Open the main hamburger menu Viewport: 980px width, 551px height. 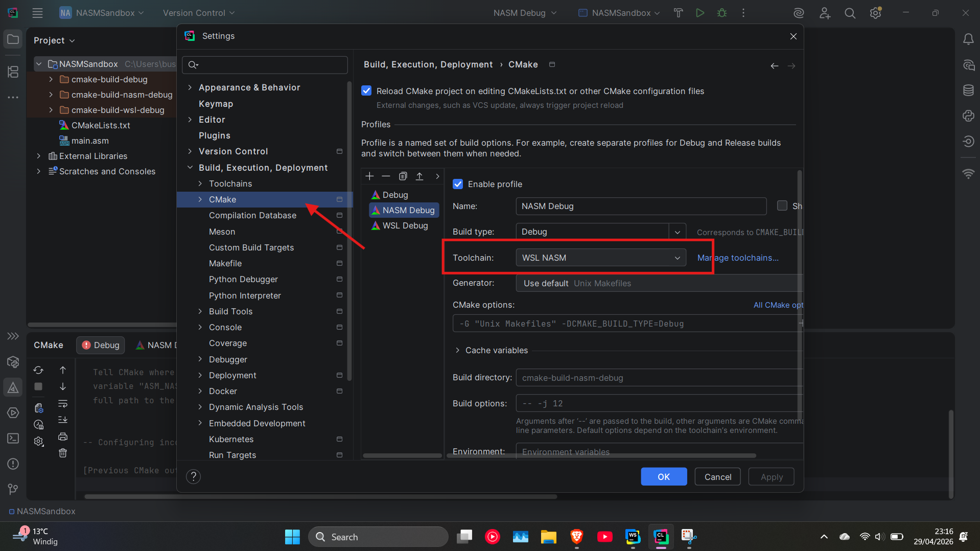[37, 13]
